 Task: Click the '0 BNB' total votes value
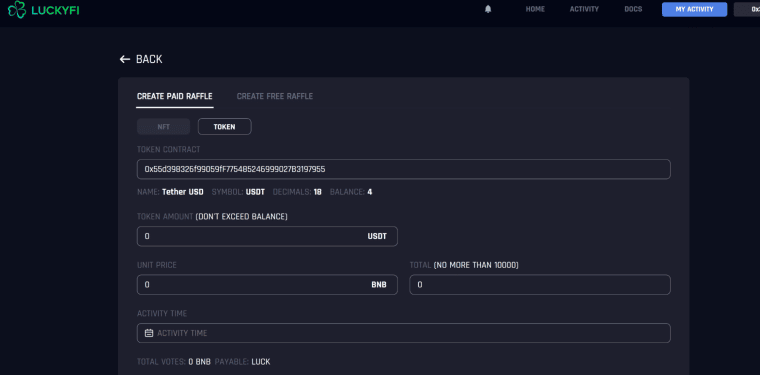coord(200,361)
